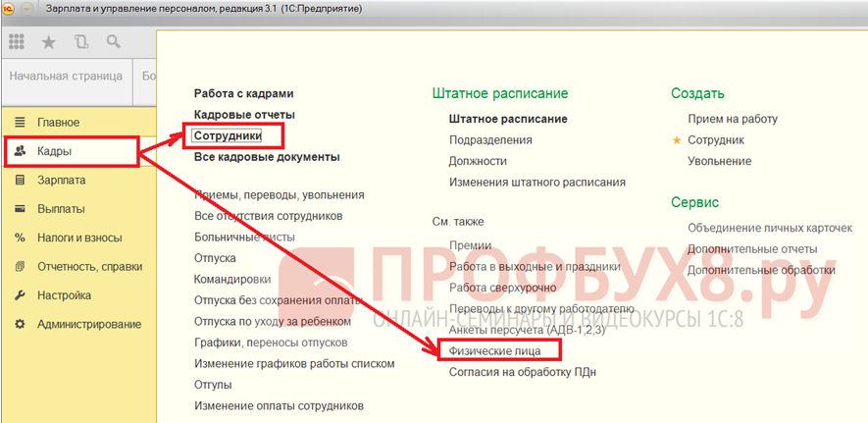The width and height of the screenshot is (868, 423).
Task: Open Favorites star icon in toolbar
Action: point(49,42)
